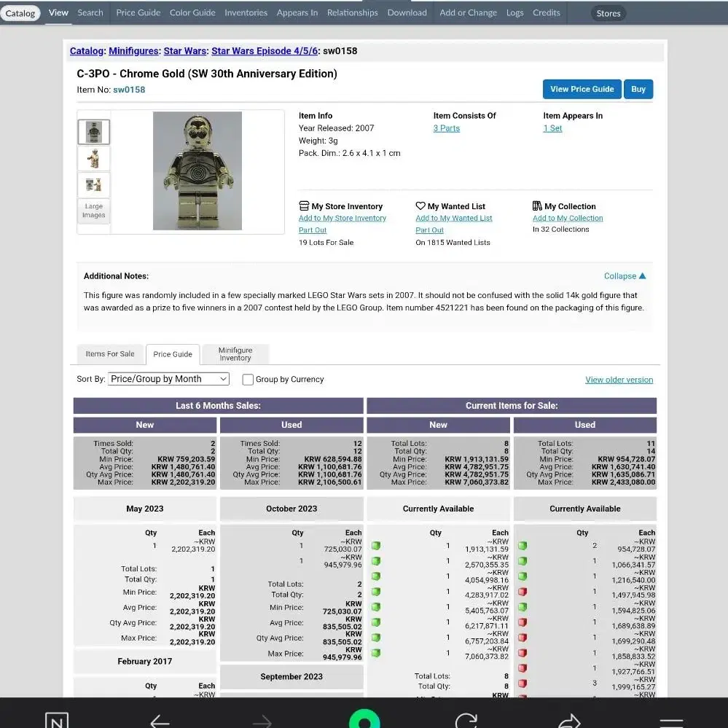Click green cube icon for 4,054,998.16 lot

tap(375, 576)
